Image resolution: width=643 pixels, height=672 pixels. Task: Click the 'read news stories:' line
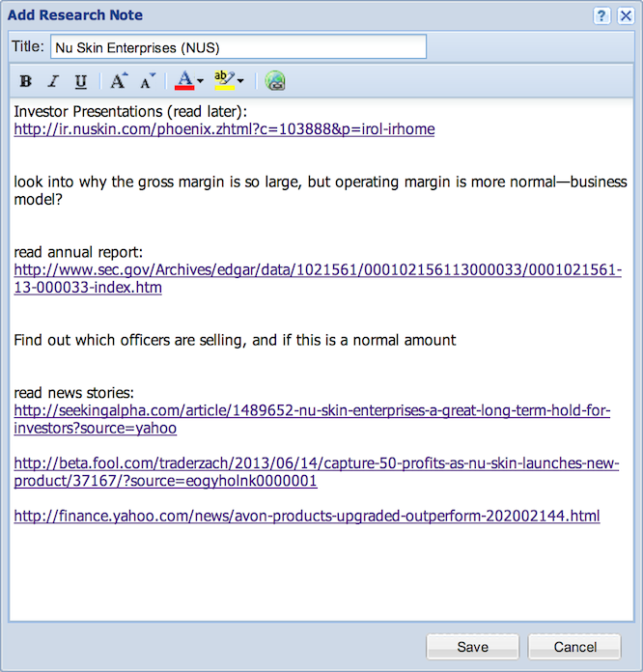[73, 393]
